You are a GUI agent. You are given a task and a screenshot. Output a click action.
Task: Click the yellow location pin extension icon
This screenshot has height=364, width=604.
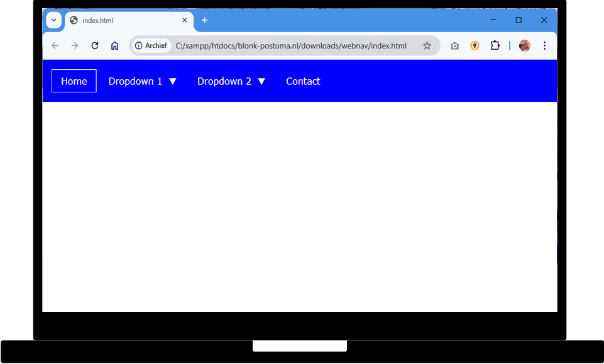(475, 46)
